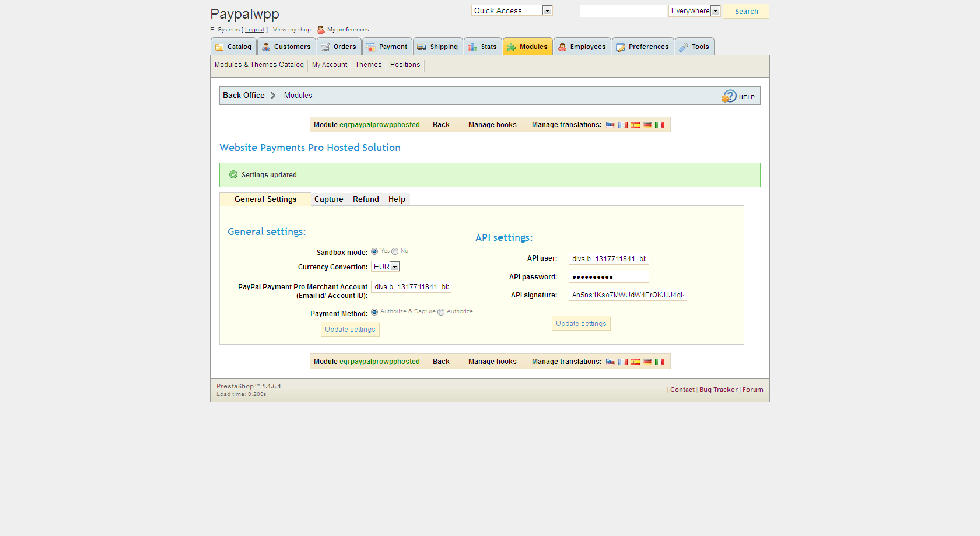Click the German flag in bottom translations bar
Screen dimensions: 980x536
click(x=647, y=362)
